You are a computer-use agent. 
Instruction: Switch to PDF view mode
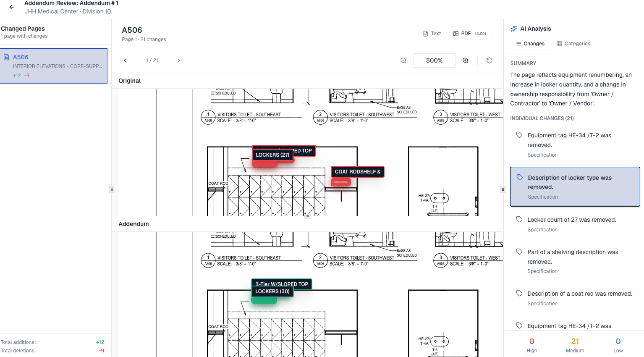(x=469, y=34)
